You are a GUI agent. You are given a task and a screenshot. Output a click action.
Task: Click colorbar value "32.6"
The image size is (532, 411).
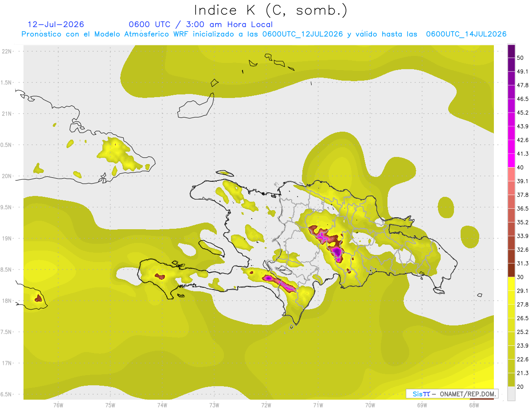523,250
